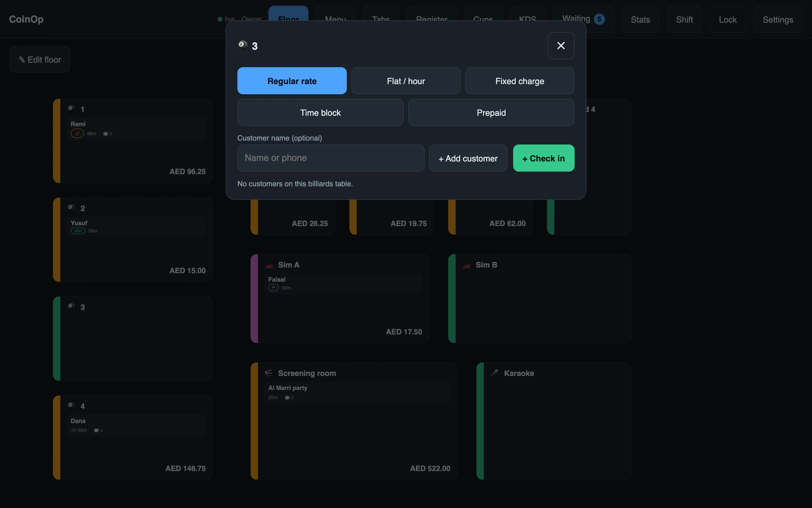The height and width of the screenshot is (508, 812).
Task: Switch to the Fixed charge option
Action: point(519,81)
